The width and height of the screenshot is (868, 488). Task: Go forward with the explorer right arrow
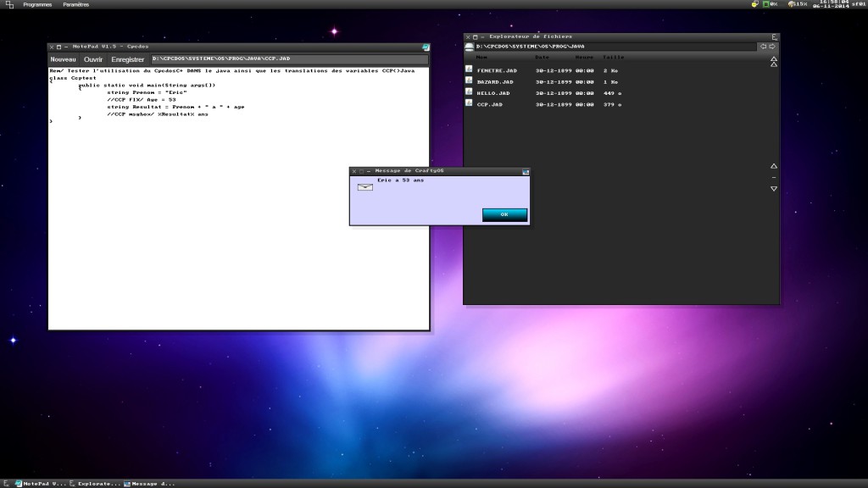click(x=772, y=47)
